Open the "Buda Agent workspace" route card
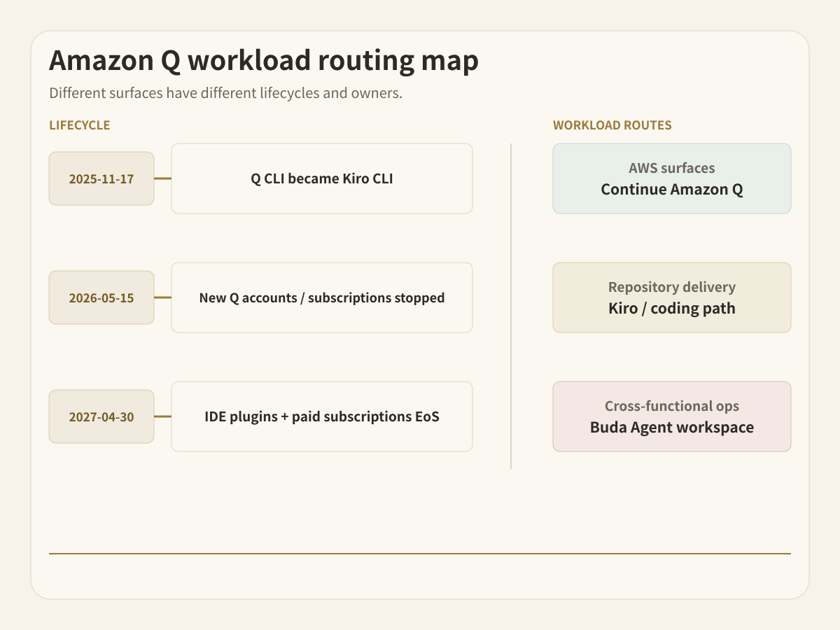840x630 pixels. 672,416
